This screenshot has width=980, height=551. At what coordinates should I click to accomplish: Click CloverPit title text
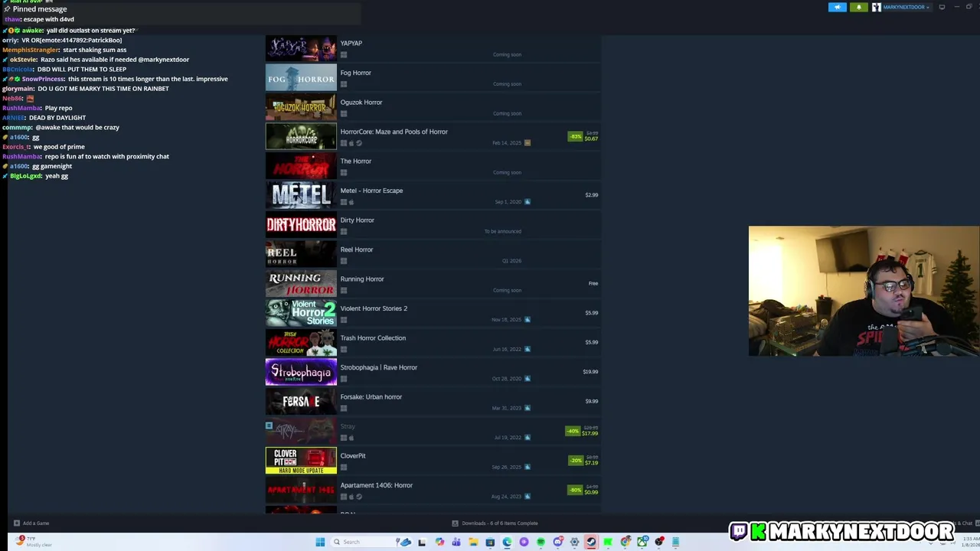353,456
